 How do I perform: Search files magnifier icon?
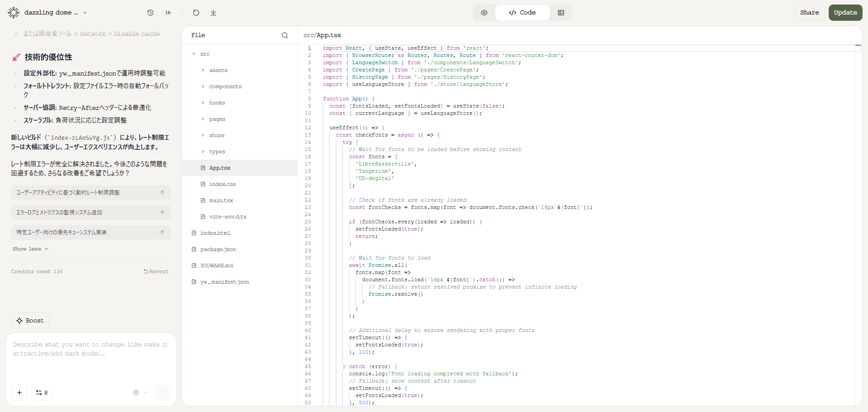tap(285, 35)
